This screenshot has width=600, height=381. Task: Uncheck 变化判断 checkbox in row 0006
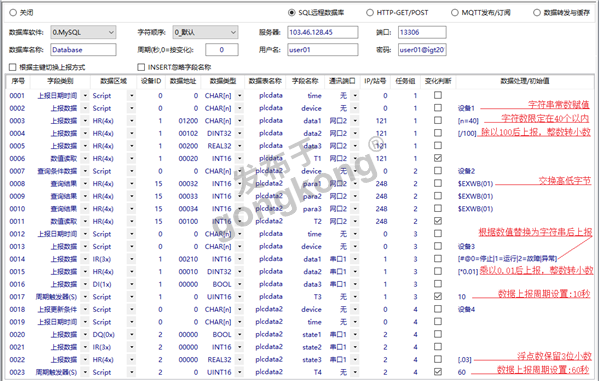[x=438, y=158]
